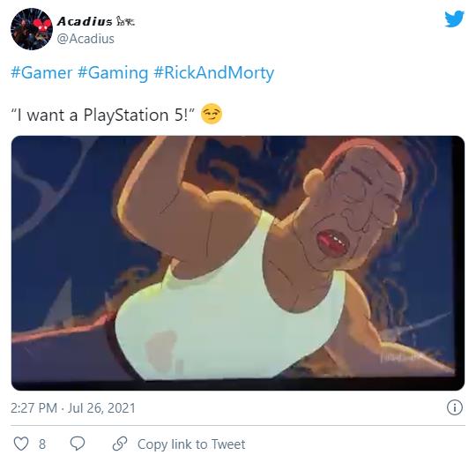Click the chain link icon
This screenshot has width=476, height=455.
tap(120, 444)
